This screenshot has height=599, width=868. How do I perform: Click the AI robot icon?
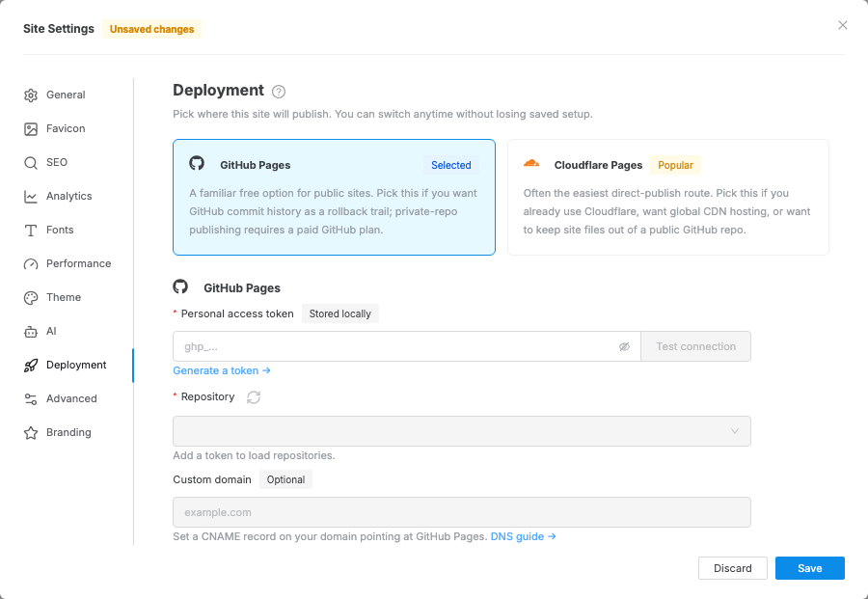(31, 332)
